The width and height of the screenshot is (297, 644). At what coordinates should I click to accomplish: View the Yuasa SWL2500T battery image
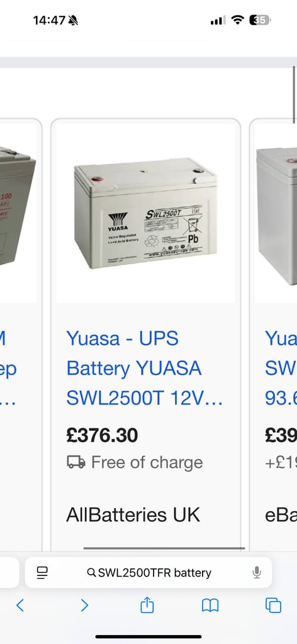(x=145, y=213)
